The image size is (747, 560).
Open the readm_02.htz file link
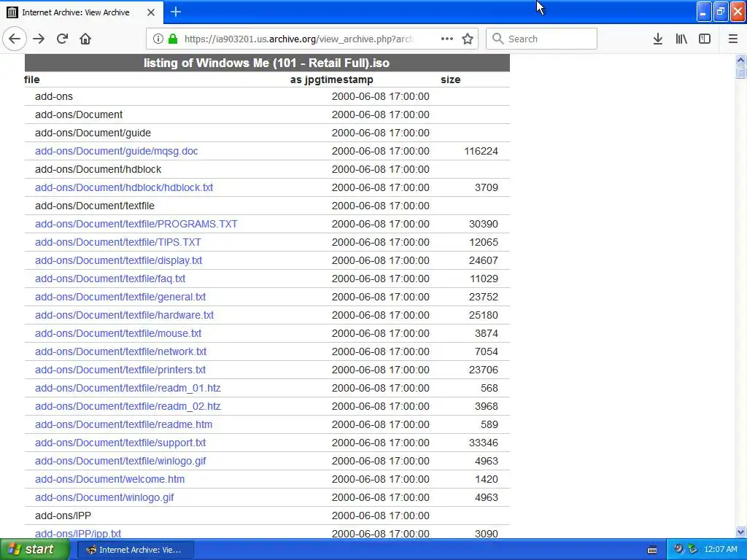(128, 406)
